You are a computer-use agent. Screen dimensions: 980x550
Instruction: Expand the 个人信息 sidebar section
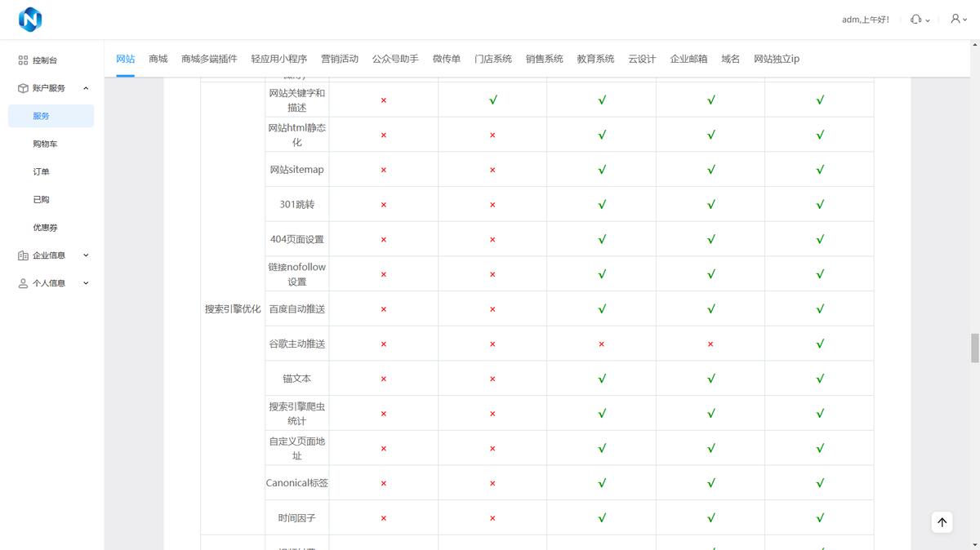[85, 283]
